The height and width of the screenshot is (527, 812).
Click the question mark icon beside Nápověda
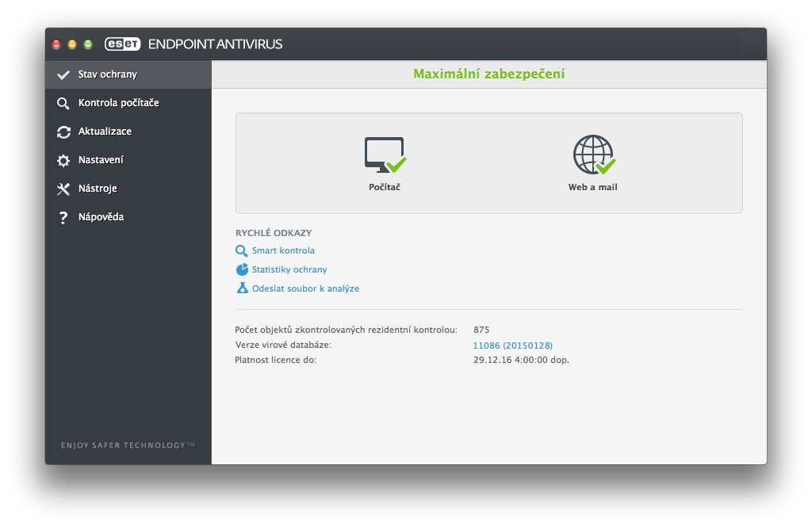(63, 217)
